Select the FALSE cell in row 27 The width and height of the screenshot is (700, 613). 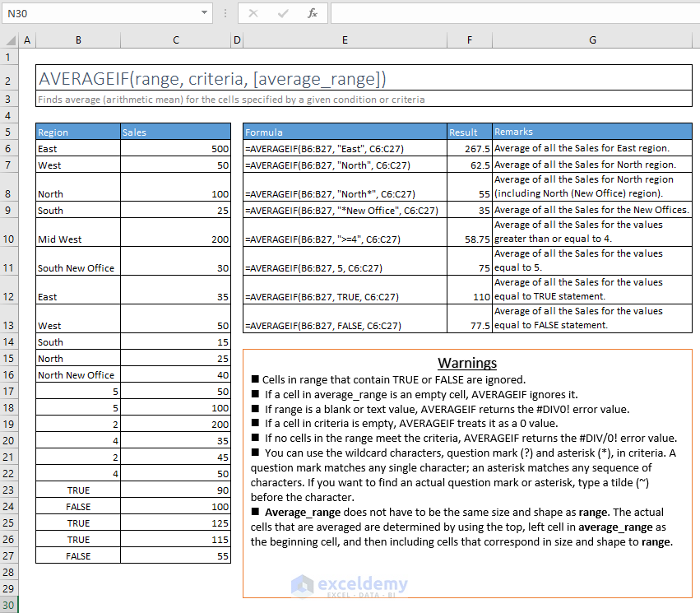[x=78, y=556]
